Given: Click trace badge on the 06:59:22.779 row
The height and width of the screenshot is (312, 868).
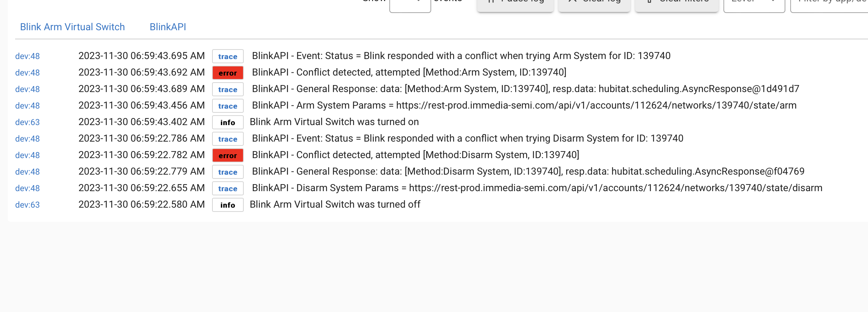Looking at the screenshot, I should (228, 172).
